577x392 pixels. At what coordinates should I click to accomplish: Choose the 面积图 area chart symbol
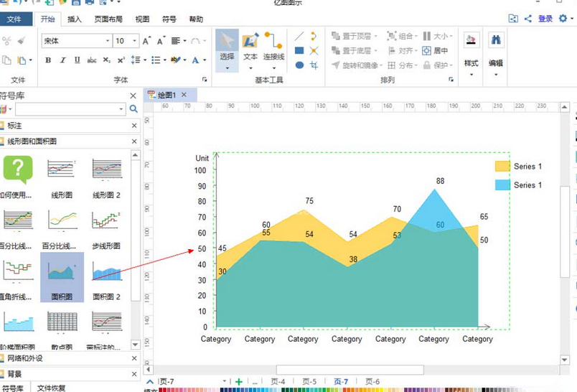point(62,277)
